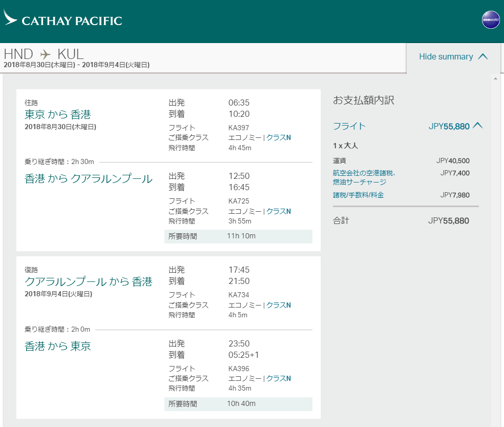Click flight number KA396
The width and height of the screenshot is (504, 427).
pos(239,369)
